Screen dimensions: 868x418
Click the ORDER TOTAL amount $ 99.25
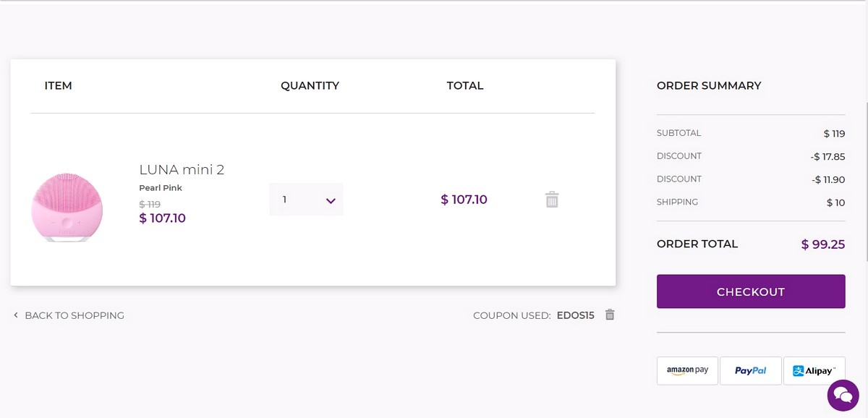click(823, 244)
